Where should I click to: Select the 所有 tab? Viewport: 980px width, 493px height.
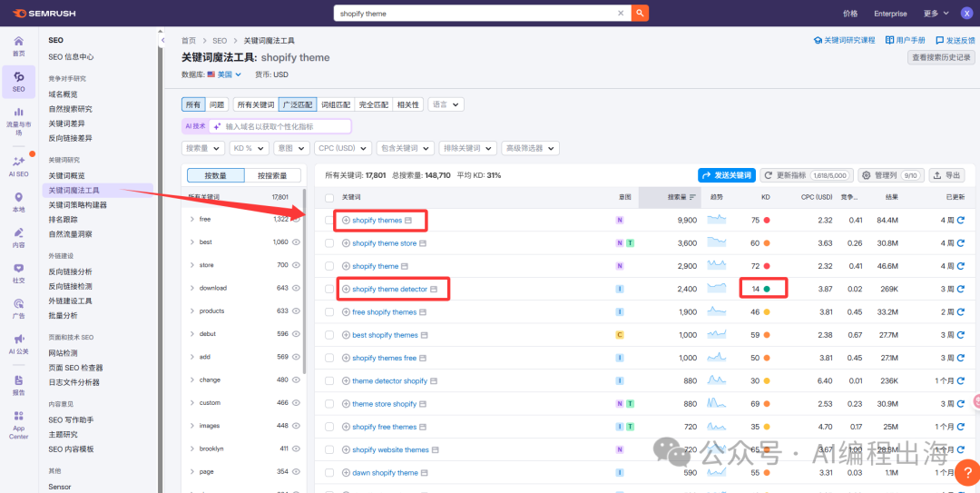point(193,104)
